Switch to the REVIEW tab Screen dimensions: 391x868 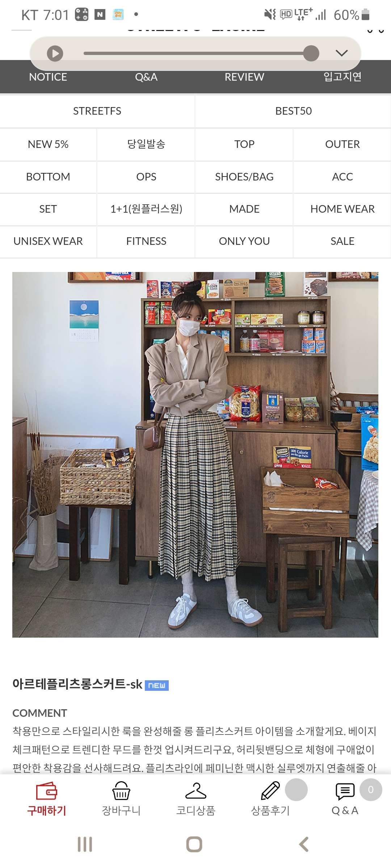coord(244,77)
